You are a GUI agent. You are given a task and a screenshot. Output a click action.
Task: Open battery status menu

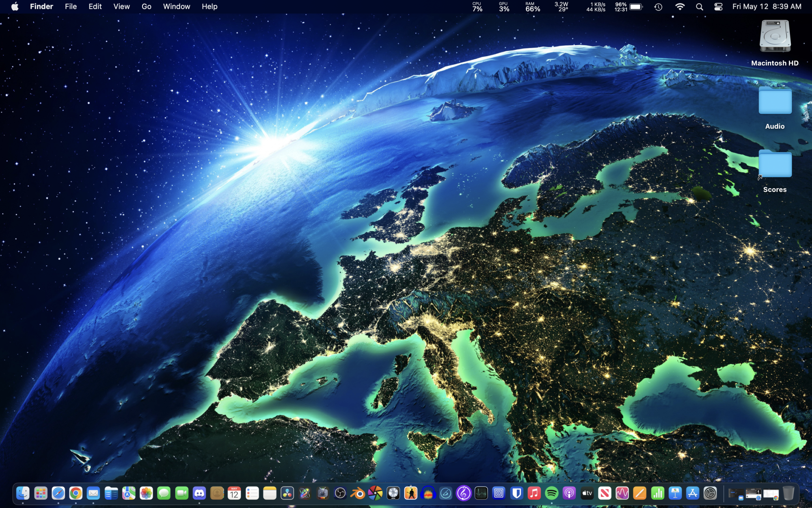pyautogui.click(x=628, y=7)
